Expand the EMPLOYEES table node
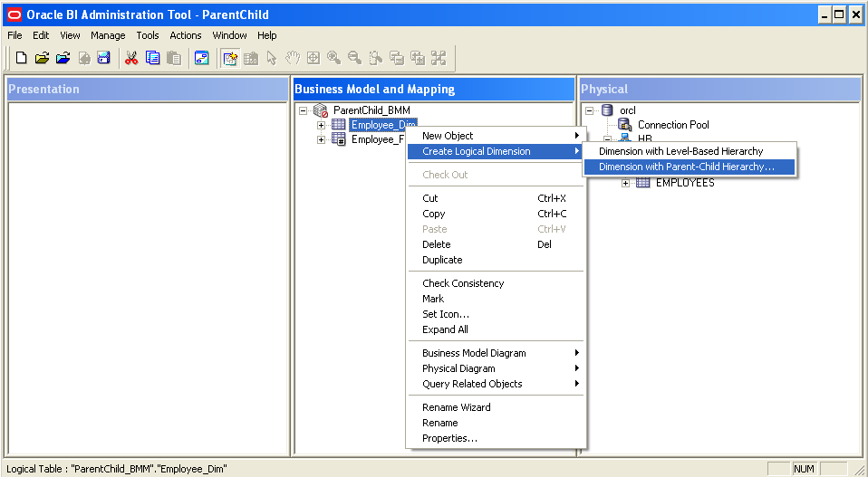This screenshot has width=868, height=477. coord(625,183)
